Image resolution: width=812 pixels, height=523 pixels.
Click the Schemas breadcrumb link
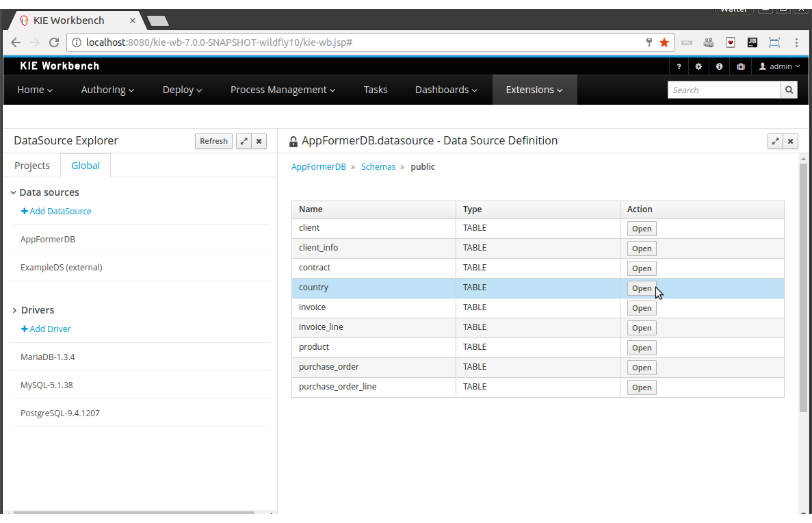378,167
